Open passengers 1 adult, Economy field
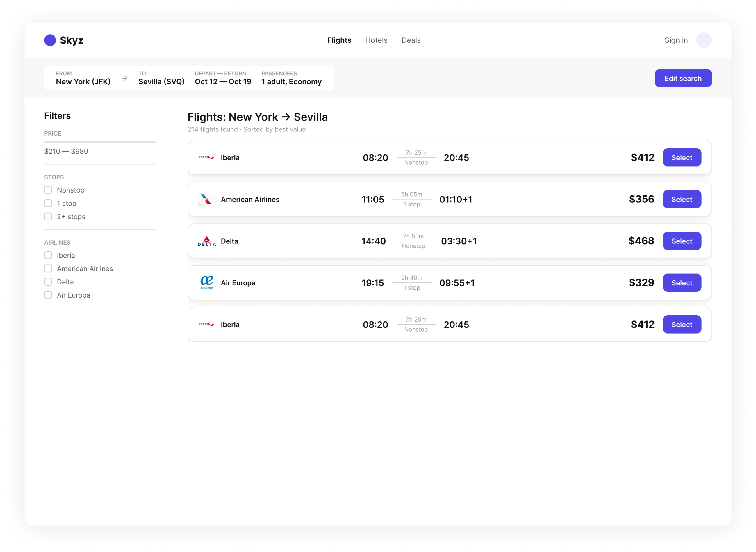 (291, 78)
